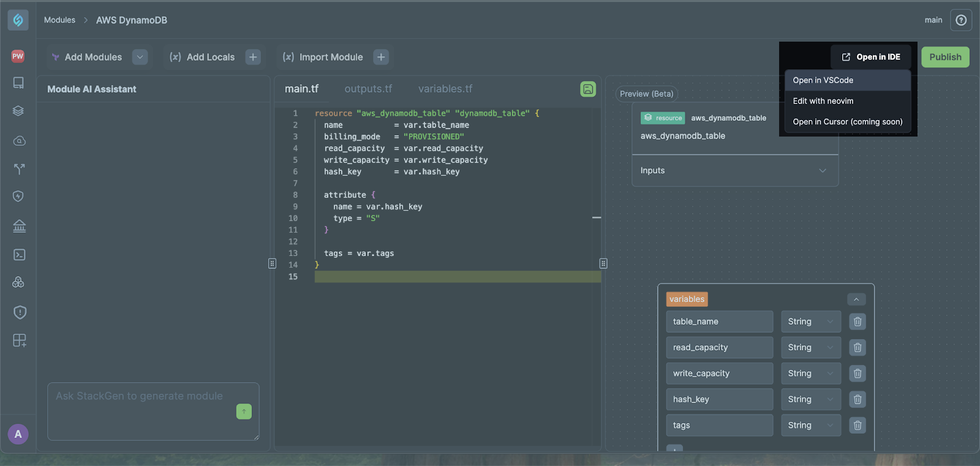Switch to the main.tf tab
980x466 pixels.
click(301, 89)
